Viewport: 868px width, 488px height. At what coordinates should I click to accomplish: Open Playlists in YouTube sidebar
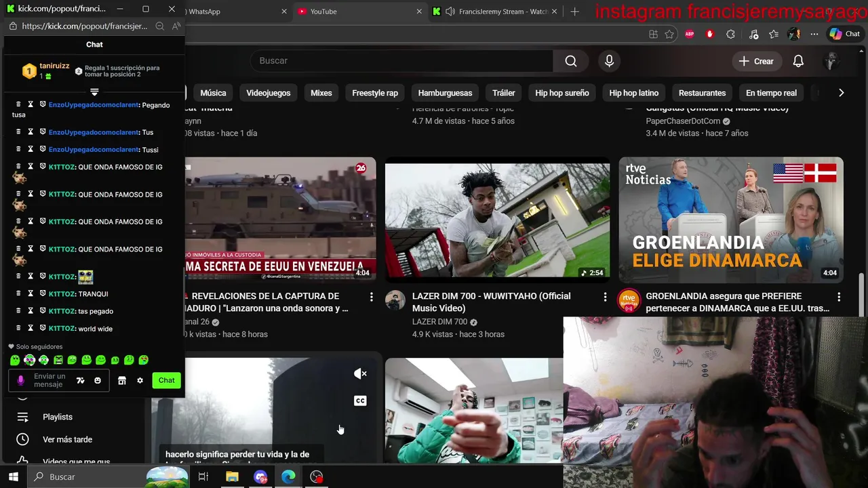point(58,417)
